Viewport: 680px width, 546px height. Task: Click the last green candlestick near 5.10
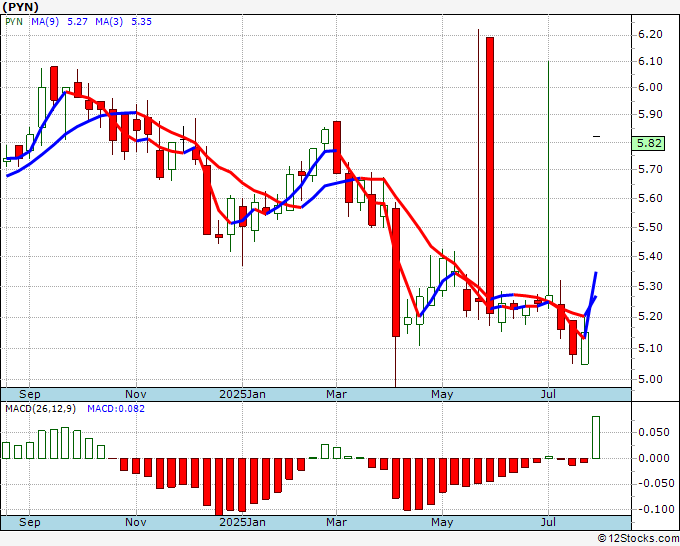pyautogui.click(x=585, y=348)
